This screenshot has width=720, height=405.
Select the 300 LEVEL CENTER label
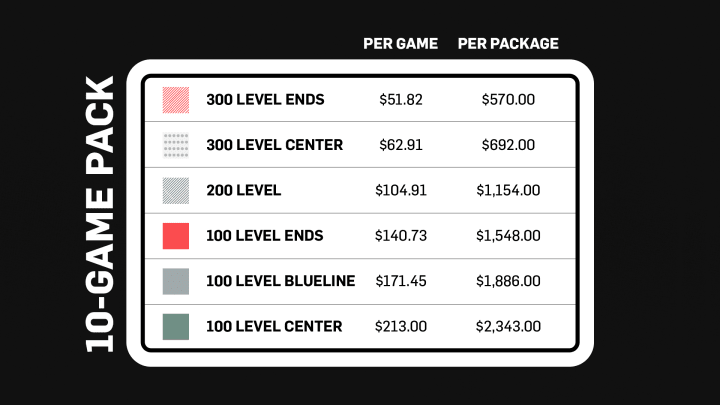(274, 145)
